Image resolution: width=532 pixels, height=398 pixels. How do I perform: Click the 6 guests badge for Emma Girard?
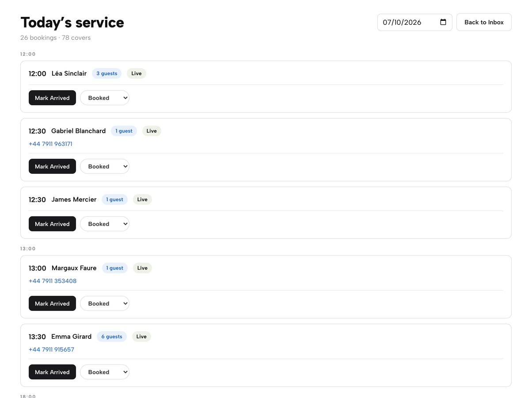(x=112, y=337)
